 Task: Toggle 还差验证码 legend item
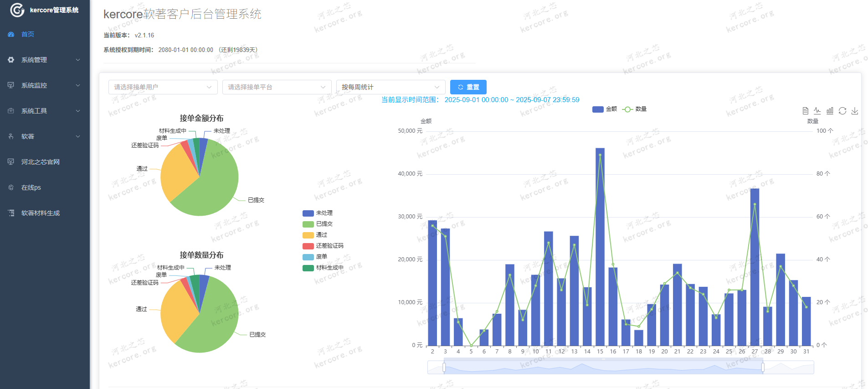(x=323, y=246)
